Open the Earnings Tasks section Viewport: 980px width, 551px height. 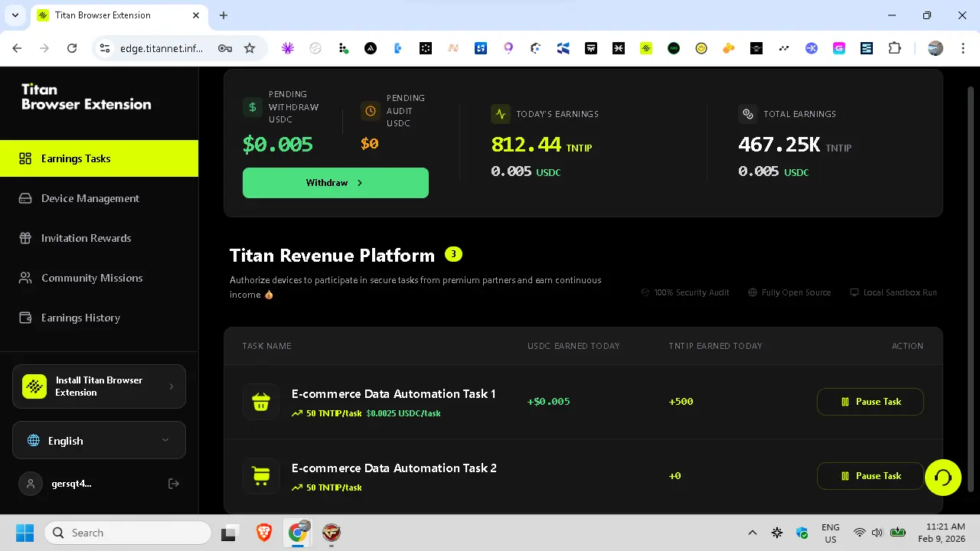click(99, 158)
